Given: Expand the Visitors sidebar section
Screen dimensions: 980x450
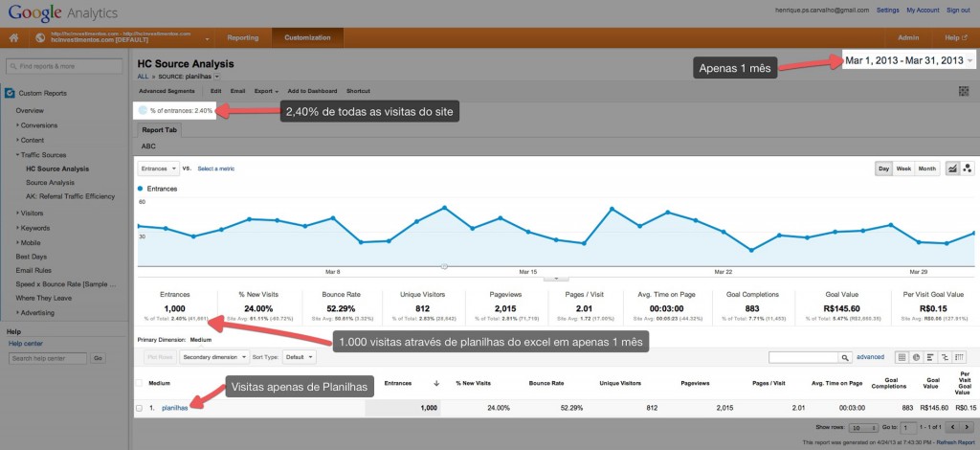Looking at the screenshot, I should (x=32, y=214).
